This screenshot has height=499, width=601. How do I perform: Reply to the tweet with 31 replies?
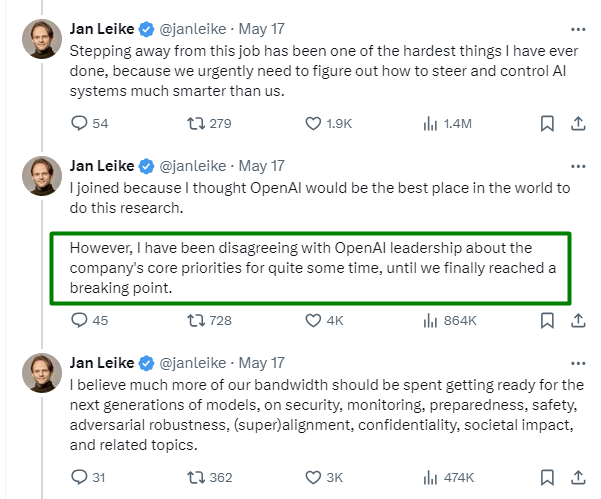80,477
